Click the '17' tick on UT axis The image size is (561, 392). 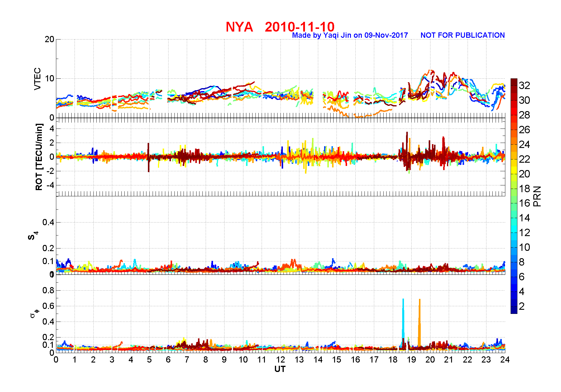click(x=374, y=360)
